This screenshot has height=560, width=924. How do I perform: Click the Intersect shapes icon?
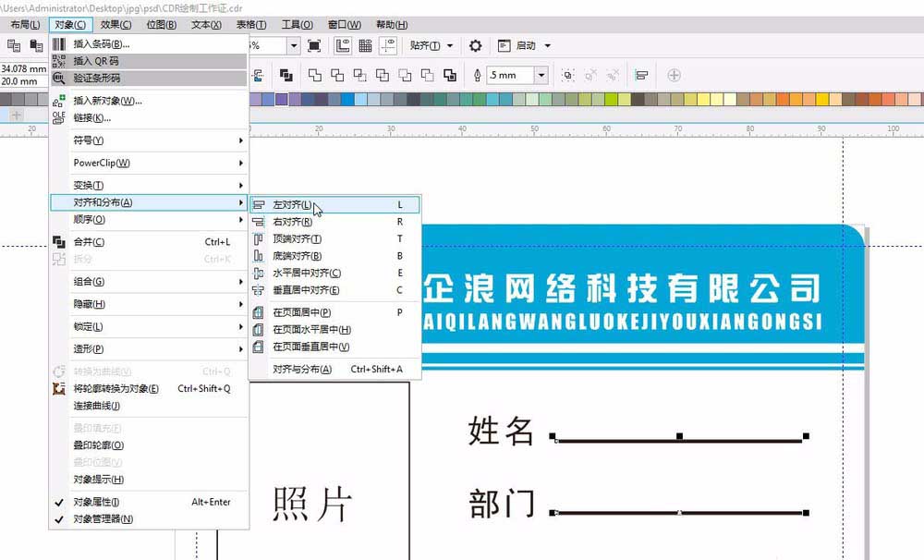359,76
